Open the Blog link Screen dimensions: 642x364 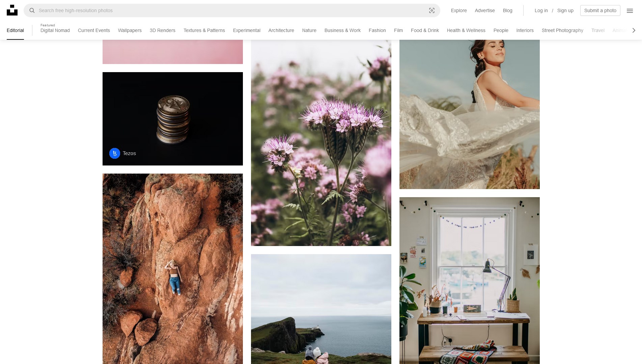(x=507, y=10)
